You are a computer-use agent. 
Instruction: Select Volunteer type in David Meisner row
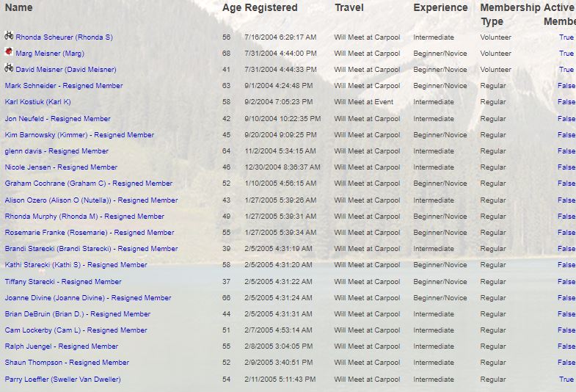495,70
